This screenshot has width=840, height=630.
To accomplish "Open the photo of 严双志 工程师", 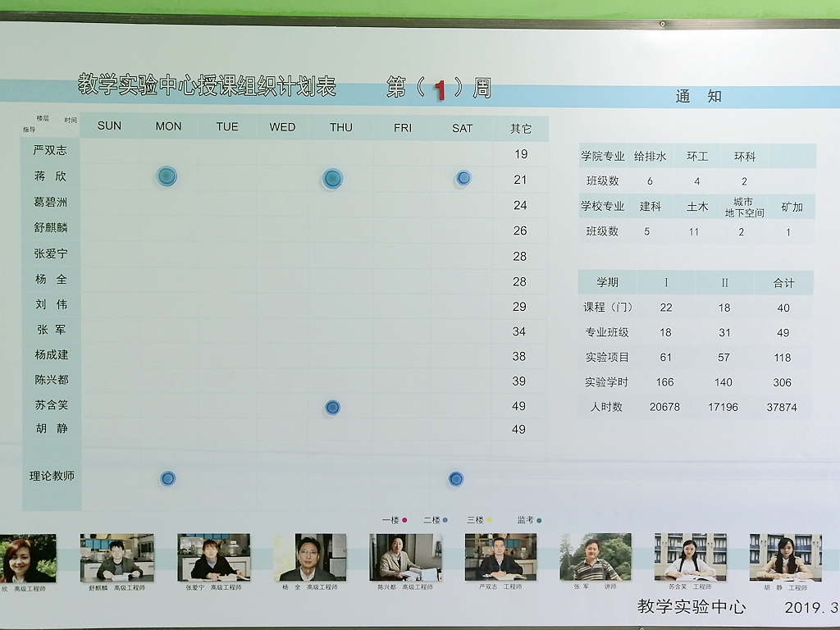I will click(501, 557).
